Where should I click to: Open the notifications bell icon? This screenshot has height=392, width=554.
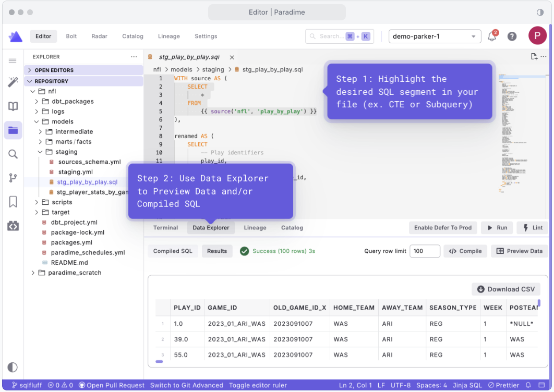point(491,36)
